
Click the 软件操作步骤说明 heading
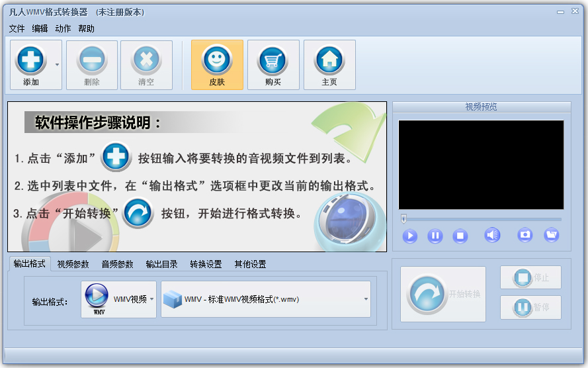97,122
